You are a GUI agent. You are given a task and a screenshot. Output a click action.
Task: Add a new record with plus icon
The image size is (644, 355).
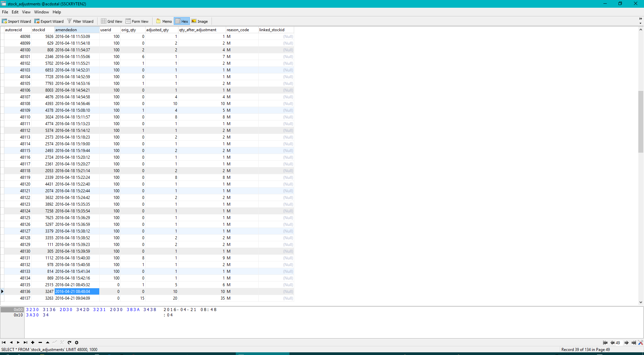[x=33, y=343]
